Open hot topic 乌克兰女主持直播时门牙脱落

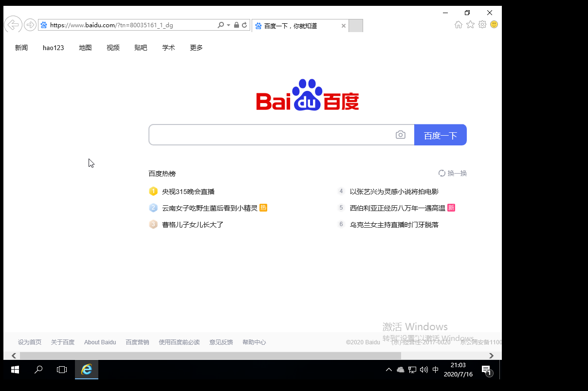[394, 225]
